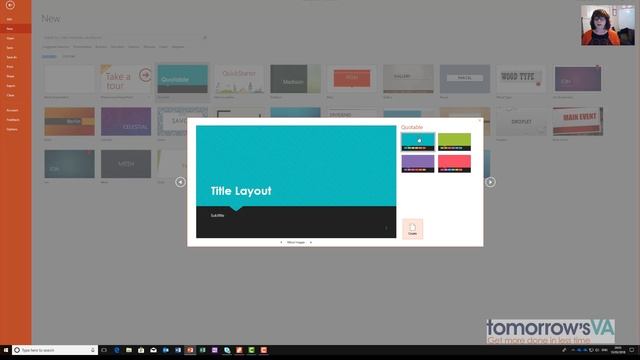Open File Explorer from the taskbar

129,350
